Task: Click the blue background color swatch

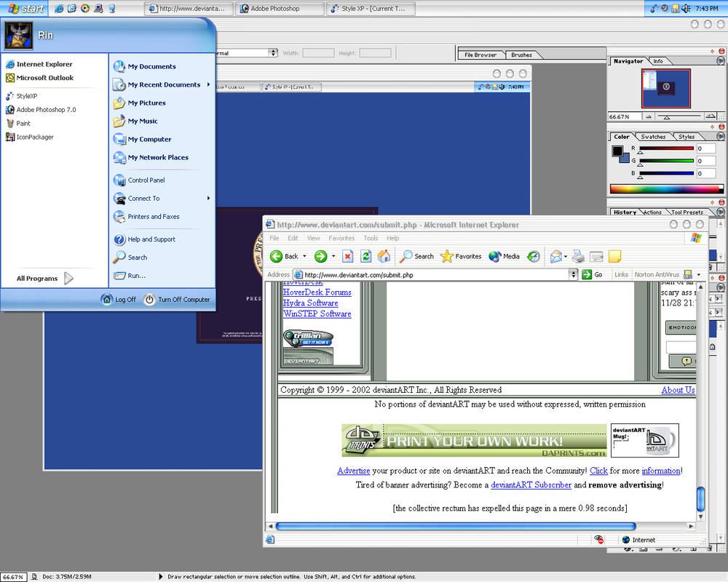Action: coord(625,159)
